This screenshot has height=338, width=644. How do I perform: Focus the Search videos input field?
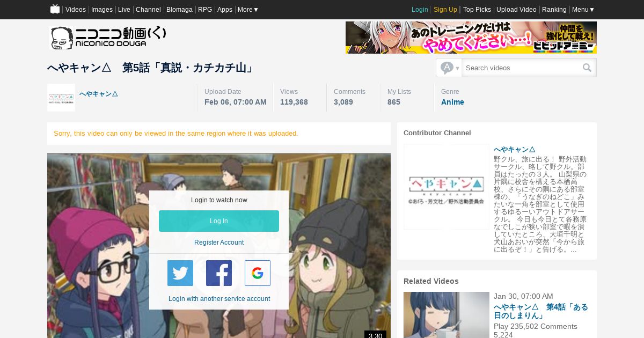522,68
